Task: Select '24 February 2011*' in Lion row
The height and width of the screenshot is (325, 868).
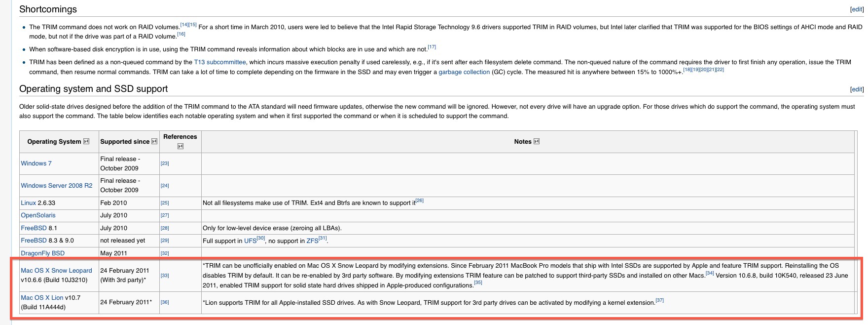Action: click(126, 302)
